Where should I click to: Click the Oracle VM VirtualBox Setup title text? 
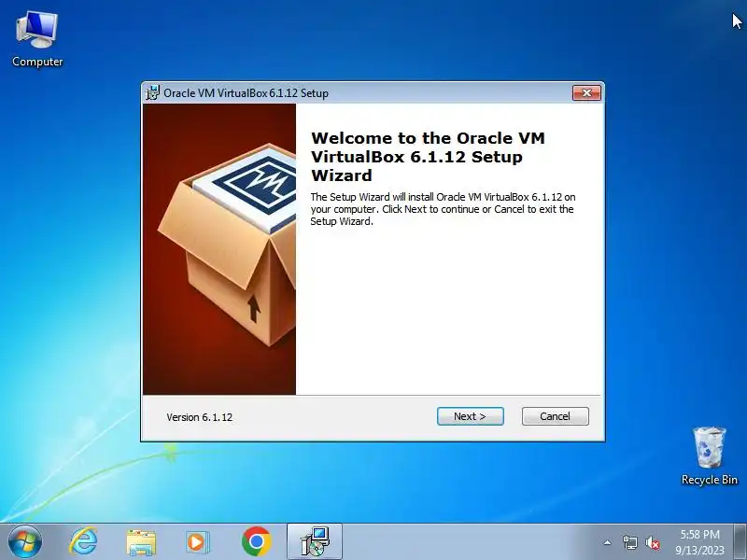246,92
